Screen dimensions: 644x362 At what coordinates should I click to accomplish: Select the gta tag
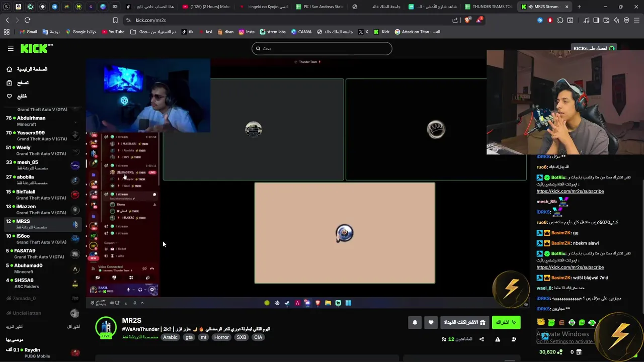pos(189,337)
